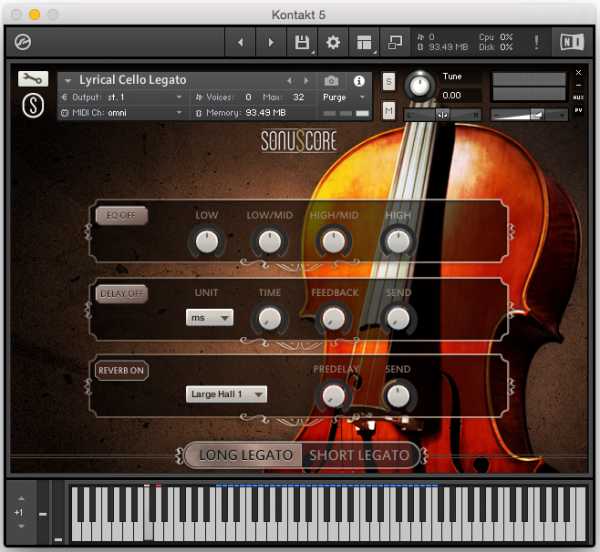
Task: Open the Output st. 1 dropdown
Action: tap(122, 97)
